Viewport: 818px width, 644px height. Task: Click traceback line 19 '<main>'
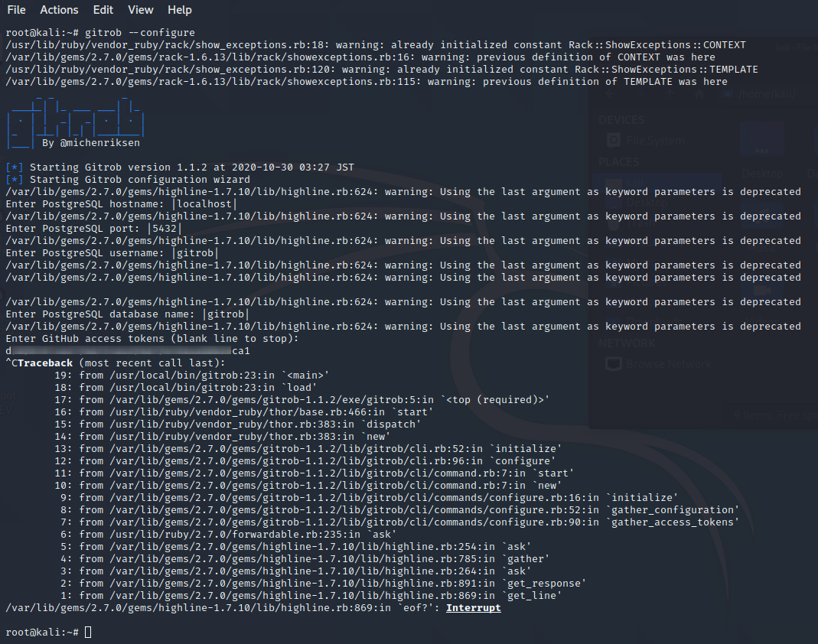191,376
